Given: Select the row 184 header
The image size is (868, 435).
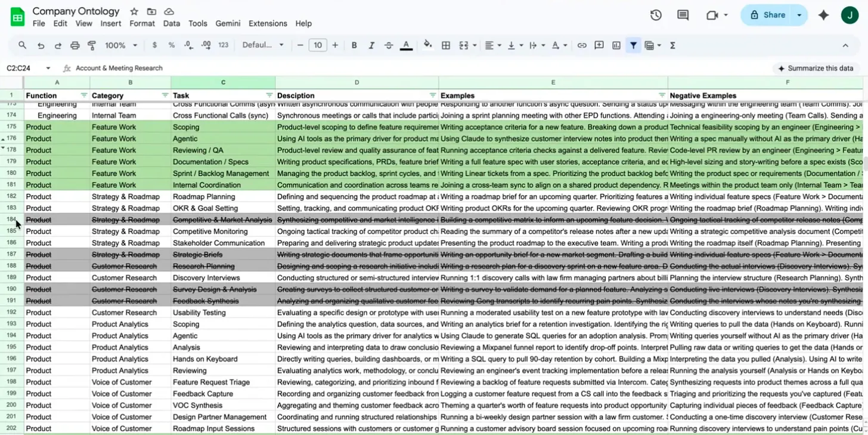Looking at the screenshot, I should (11, 220).
